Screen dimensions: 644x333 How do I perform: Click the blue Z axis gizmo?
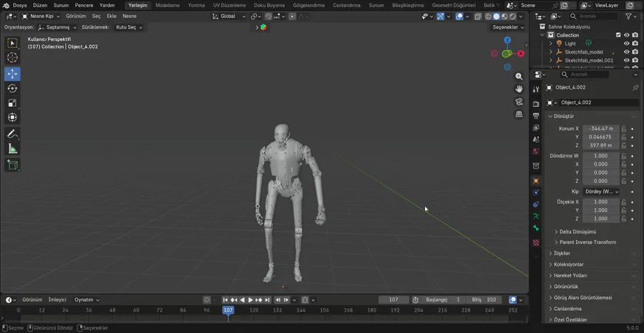coord(507,40)
